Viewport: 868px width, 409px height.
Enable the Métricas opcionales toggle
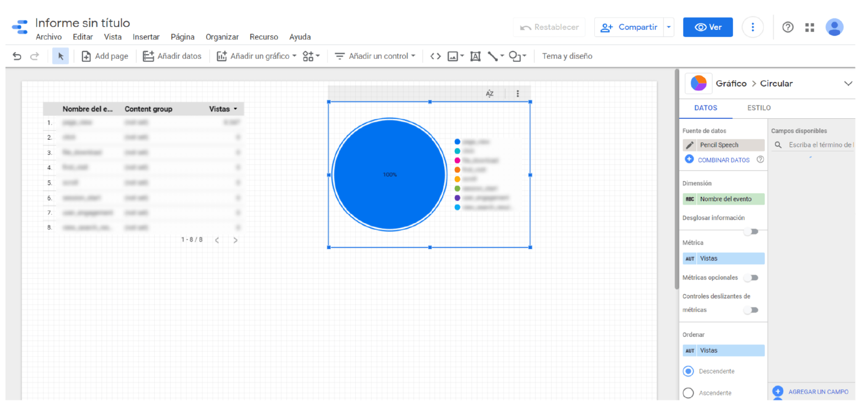[751, 277]
